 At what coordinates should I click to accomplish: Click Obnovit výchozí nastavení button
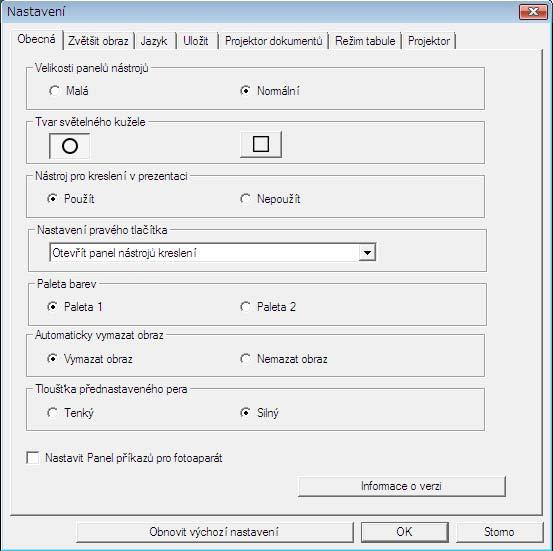(214, 532)
